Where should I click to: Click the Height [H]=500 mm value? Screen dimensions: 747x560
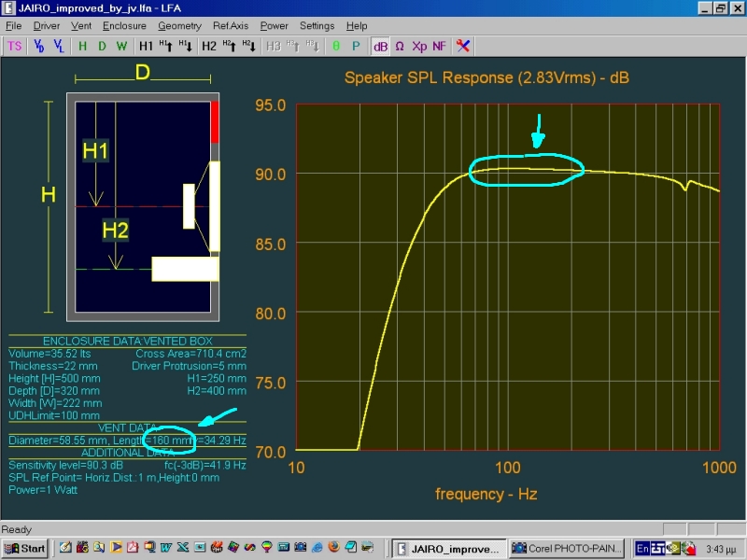pos(54,379)
